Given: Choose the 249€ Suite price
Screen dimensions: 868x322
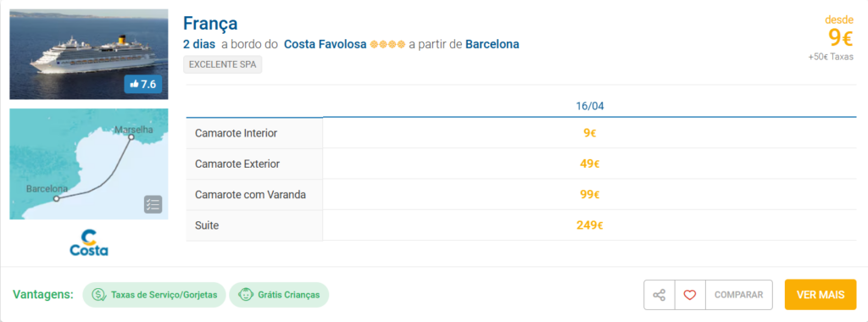Looking at the screenshot, I should [590, 225].
